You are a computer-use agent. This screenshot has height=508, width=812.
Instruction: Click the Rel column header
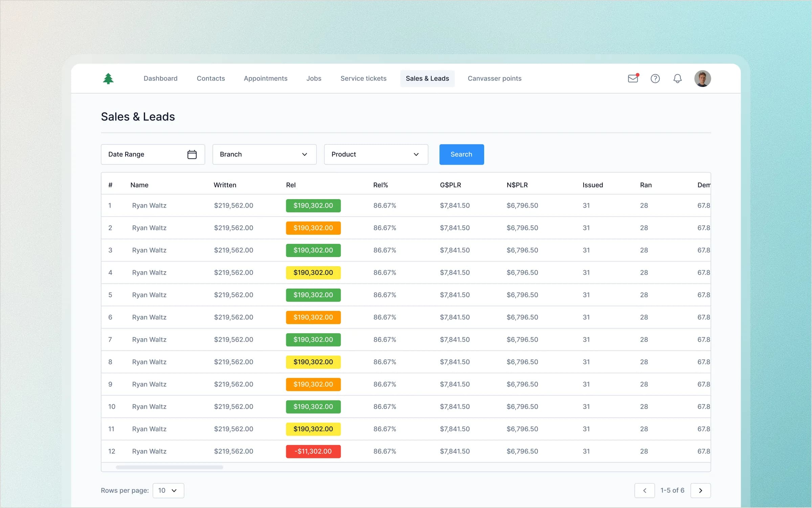point(291,185)
